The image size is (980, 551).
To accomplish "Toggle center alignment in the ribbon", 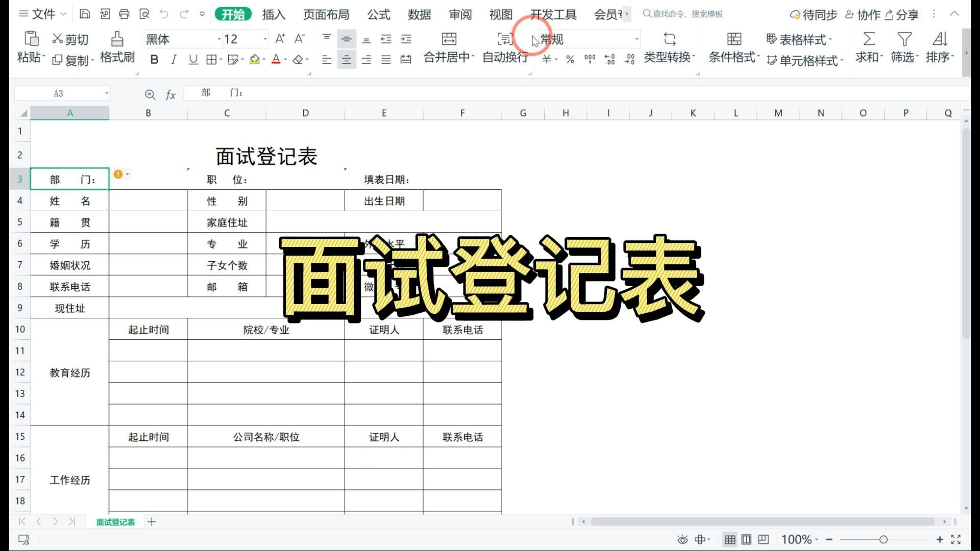I will click(x=346, y=59).
